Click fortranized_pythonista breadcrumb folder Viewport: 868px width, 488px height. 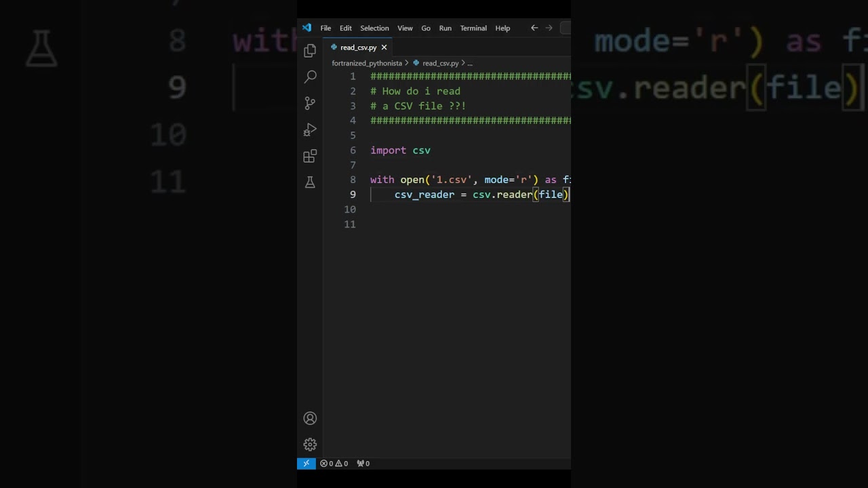367,63
